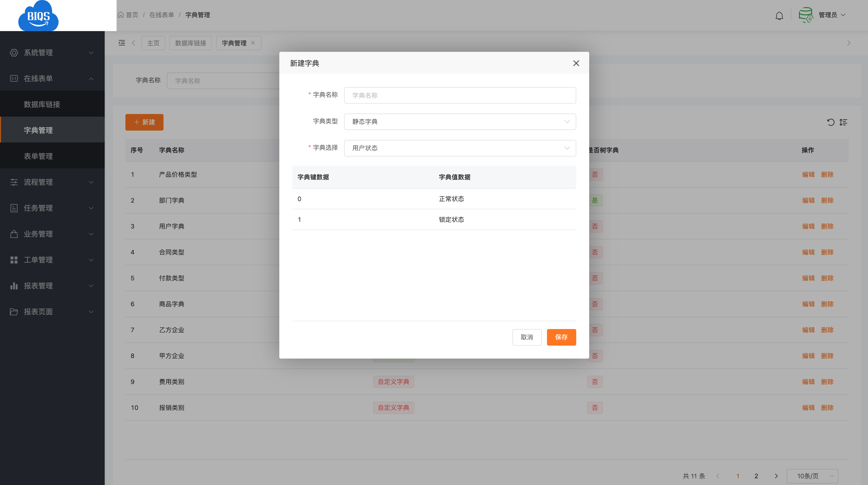Click the table density settings icon
The image size is (868, 485).
tap(843, 122)
